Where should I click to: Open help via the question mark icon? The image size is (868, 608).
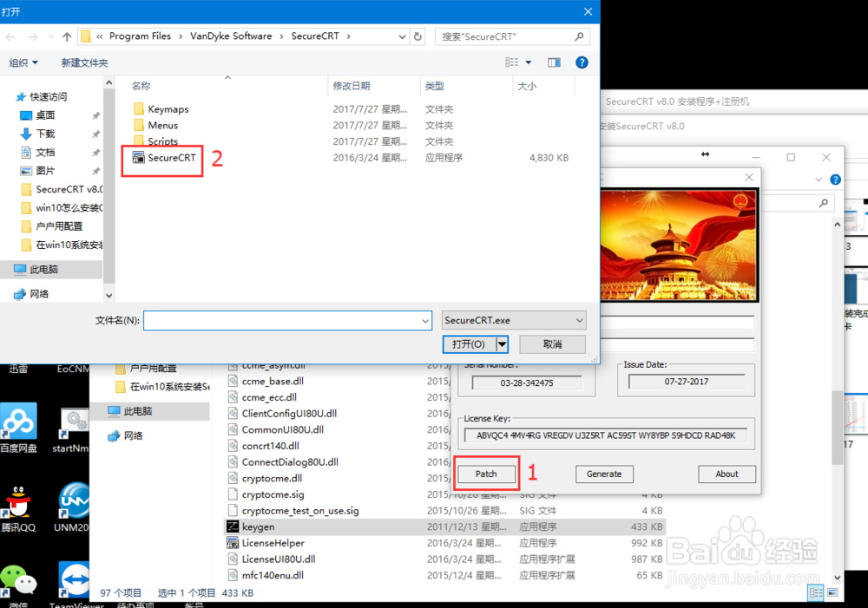pyautogui.click(x=582, y=62)
